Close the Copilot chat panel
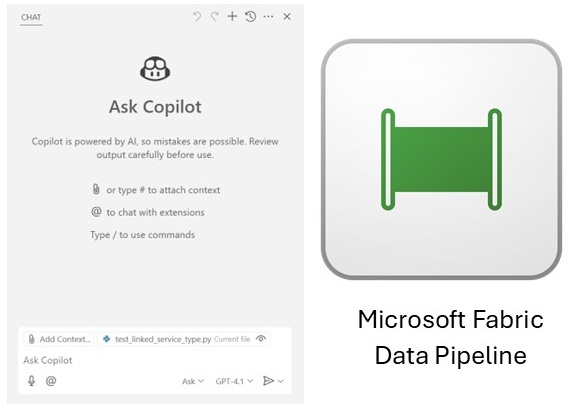 [287, 17]
